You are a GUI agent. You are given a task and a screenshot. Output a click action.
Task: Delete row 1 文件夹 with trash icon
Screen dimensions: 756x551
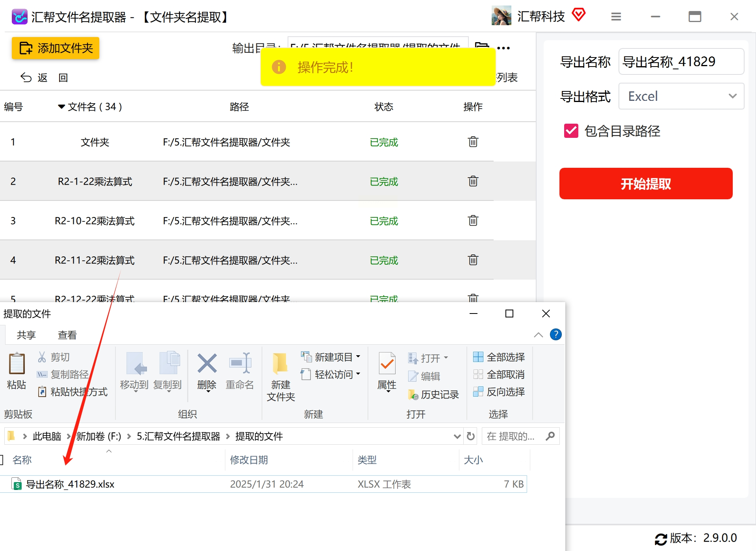coord(473,142)
